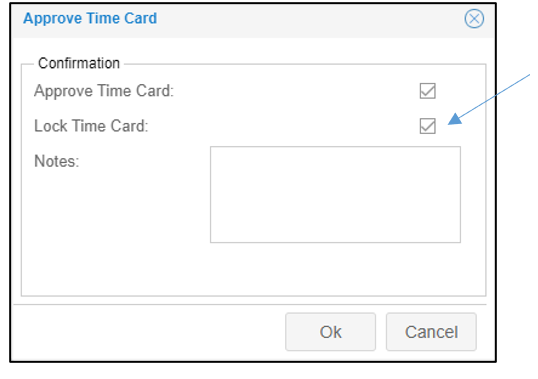Cancel the time card approval

431,332
